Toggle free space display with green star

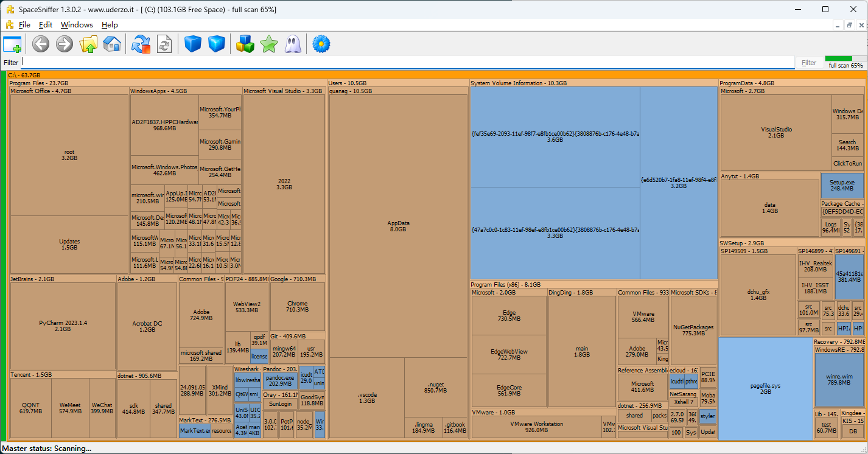[x=268, y=44]
